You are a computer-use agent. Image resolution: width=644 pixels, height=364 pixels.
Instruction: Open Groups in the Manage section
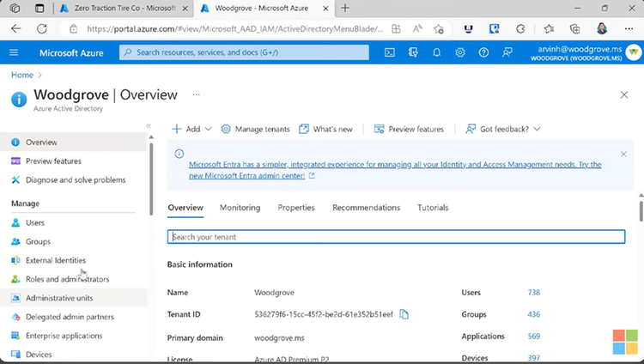click(x=74, y=241)
